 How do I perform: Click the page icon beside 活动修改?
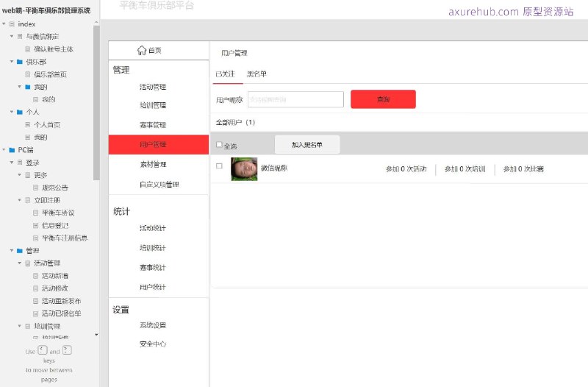[35, 288]
